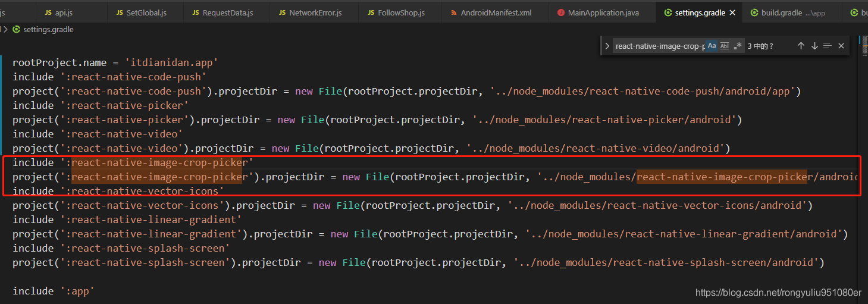Image resolution: width=868 pixels, height=304 pixels.
Task: Go to next match arrow
Action: pyautogui.click(x=814, y=46)
